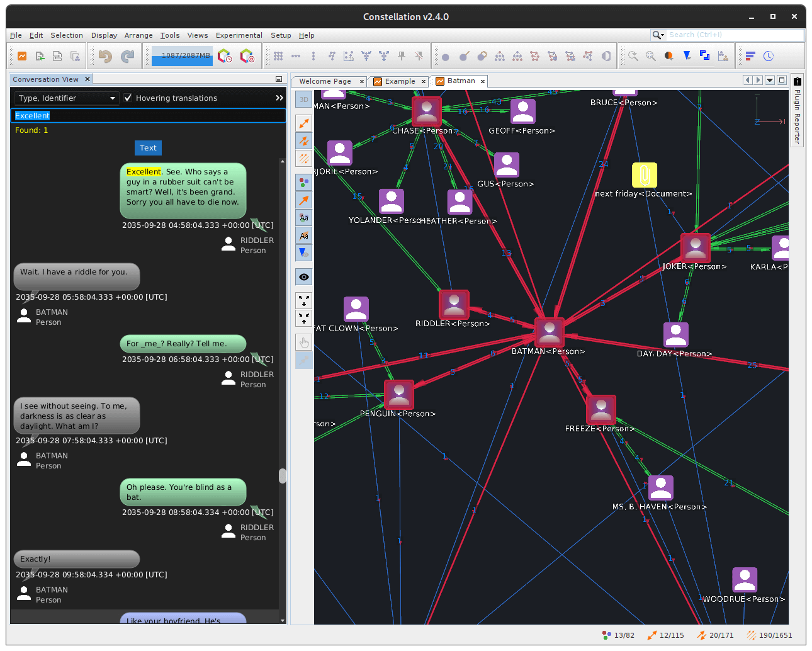812x651 pixels.
Task: Click the hand drawing mode icon
Action: pyautogui.click(x=304, y=342)
